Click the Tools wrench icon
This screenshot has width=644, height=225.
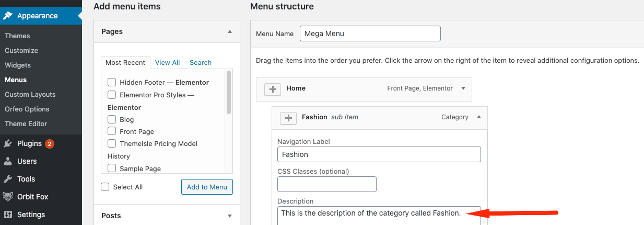[x=8, y=179]
